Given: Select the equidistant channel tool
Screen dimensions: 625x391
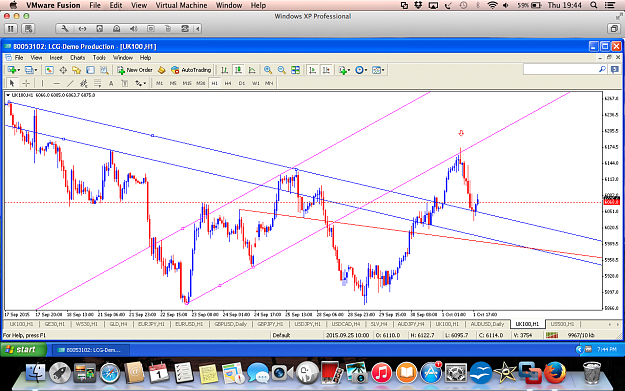Looking at the screenshot, I should [x=83, y=83].
